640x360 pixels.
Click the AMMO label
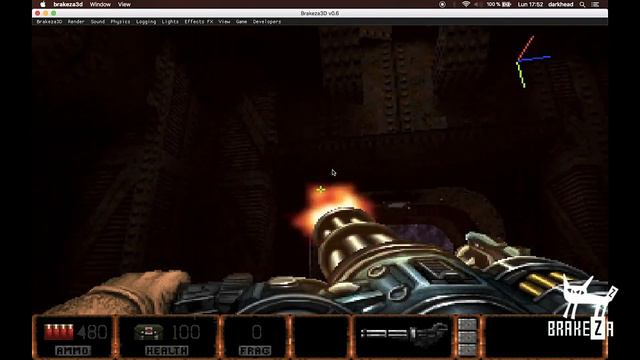click(x=73, y=351)
